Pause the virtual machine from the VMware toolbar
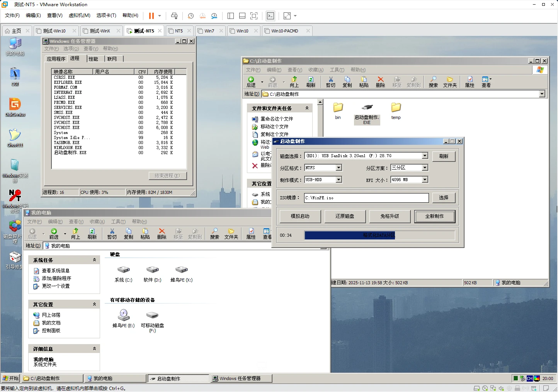The image size is (558, 392). click(151, 16)
